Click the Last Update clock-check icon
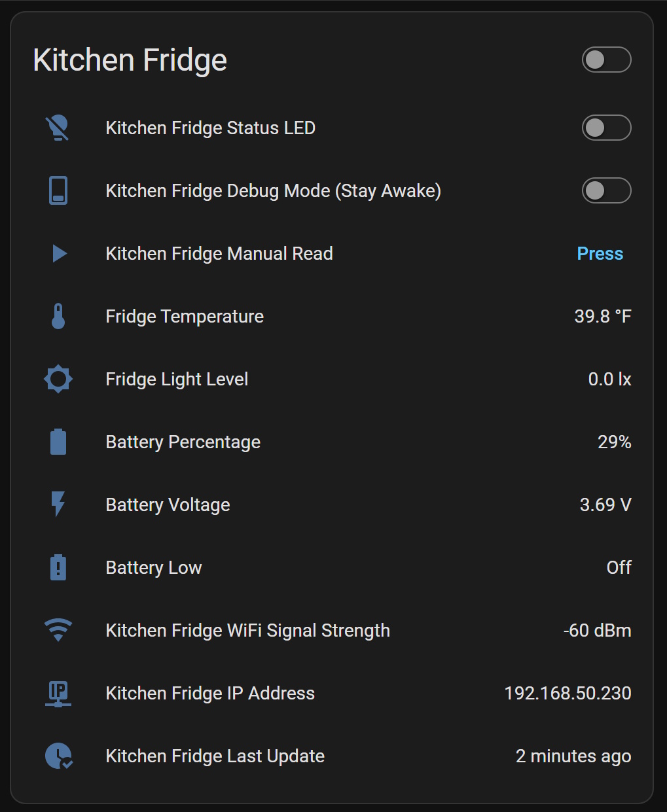The width and height of the screenshot is (667, 812). click(59, 756)
